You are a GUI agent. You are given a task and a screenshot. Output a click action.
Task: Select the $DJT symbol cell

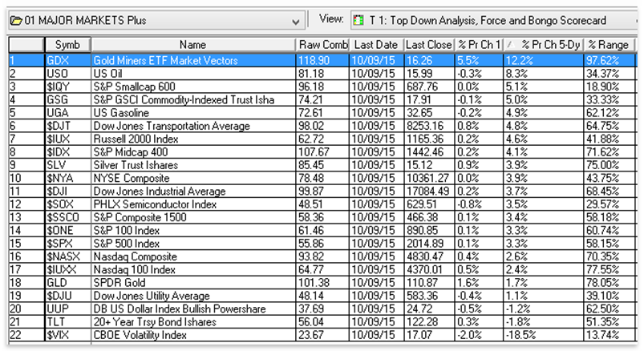click(67, 126)
